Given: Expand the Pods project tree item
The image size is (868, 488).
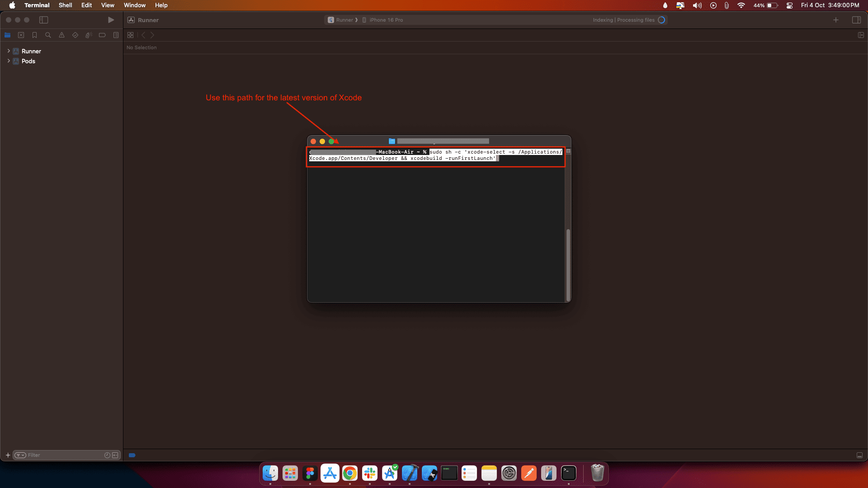Looking at the screenshot, I should [x=9, y=61].
